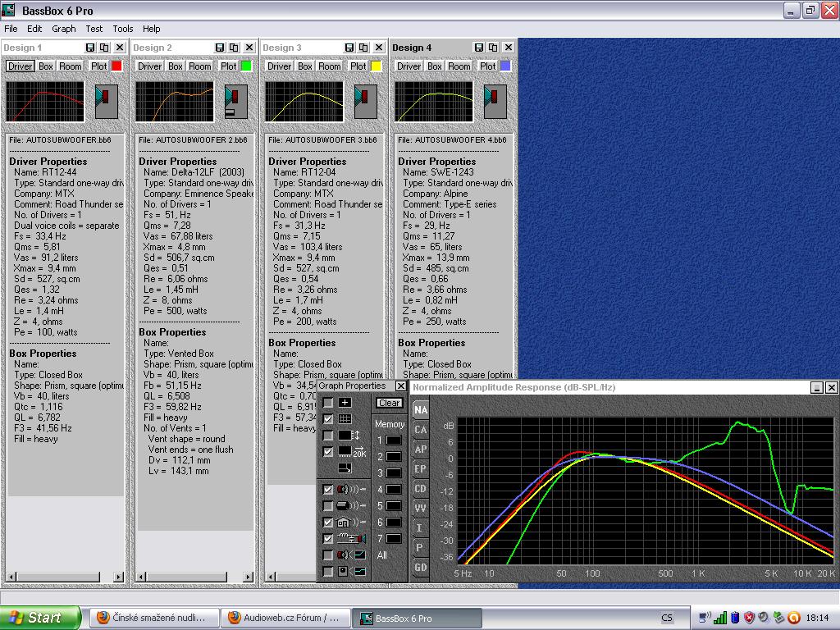Viewport: 840px width, 630px height.
Task: Save Design 3 using its floppy disk icon
Action: [349, 48]
